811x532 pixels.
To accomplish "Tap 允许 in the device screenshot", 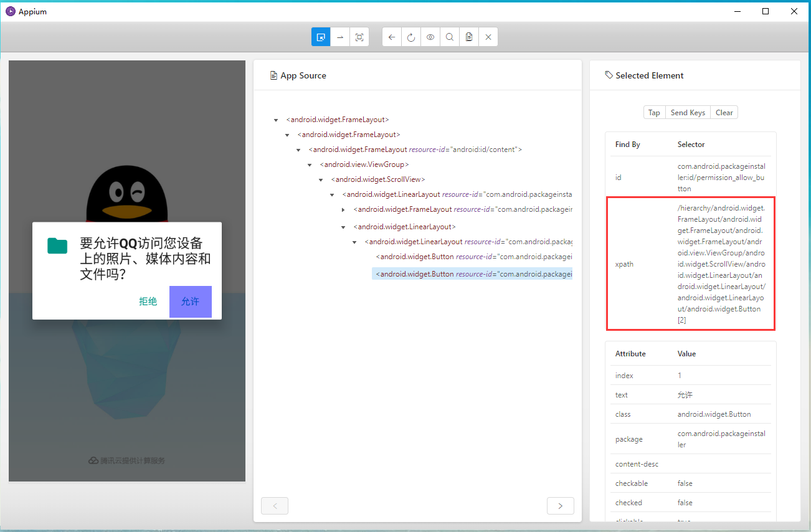I will coord(191,302).
